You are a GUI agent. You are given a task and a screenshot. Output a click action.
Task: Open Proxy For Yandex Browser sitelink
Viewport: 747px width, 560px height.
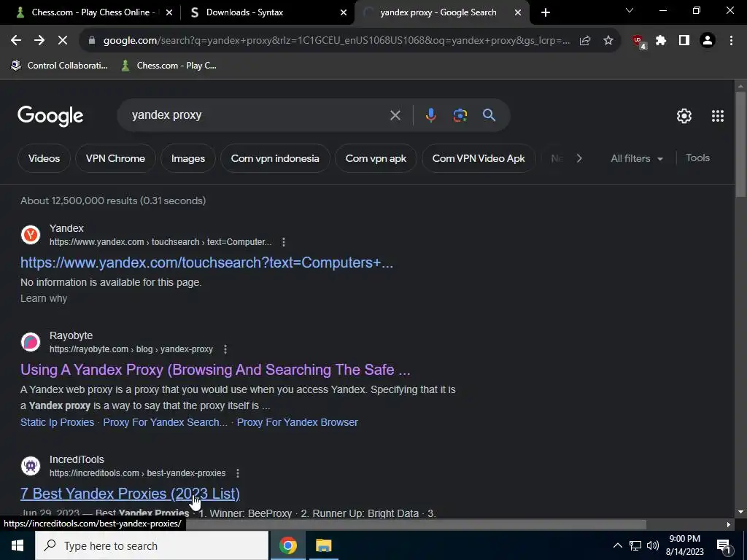click(x=298, y=422)
